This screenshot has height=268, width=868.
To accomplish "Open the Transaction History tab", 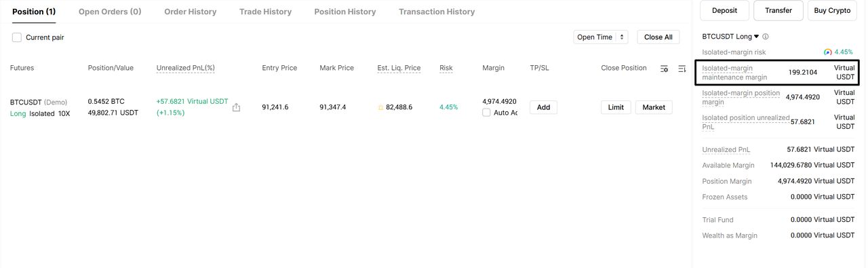I will coord(437,12).
